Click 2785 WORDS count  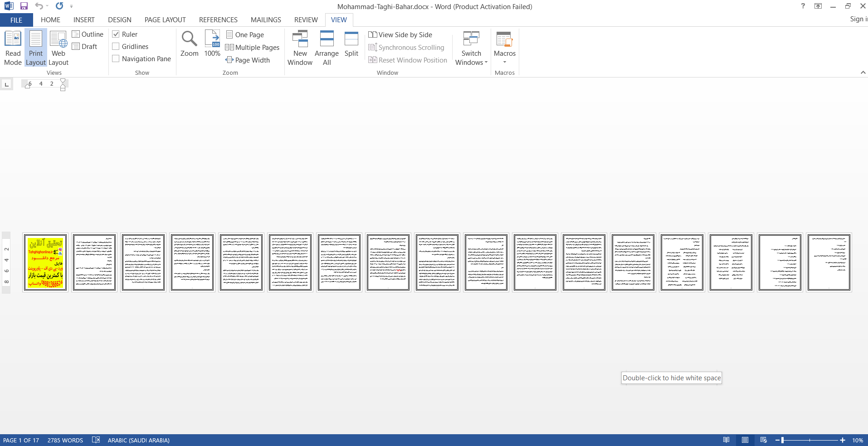65,440
